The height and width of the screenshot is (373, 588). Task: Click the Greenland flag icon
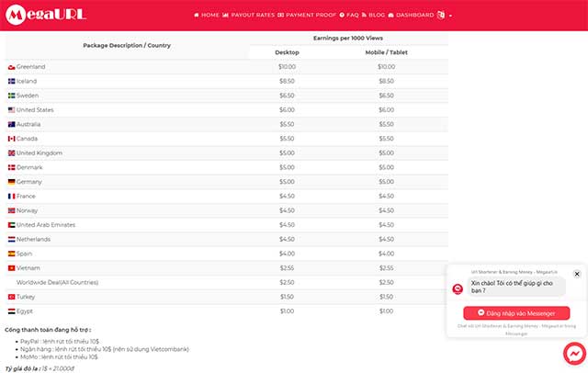pos(11,67)
